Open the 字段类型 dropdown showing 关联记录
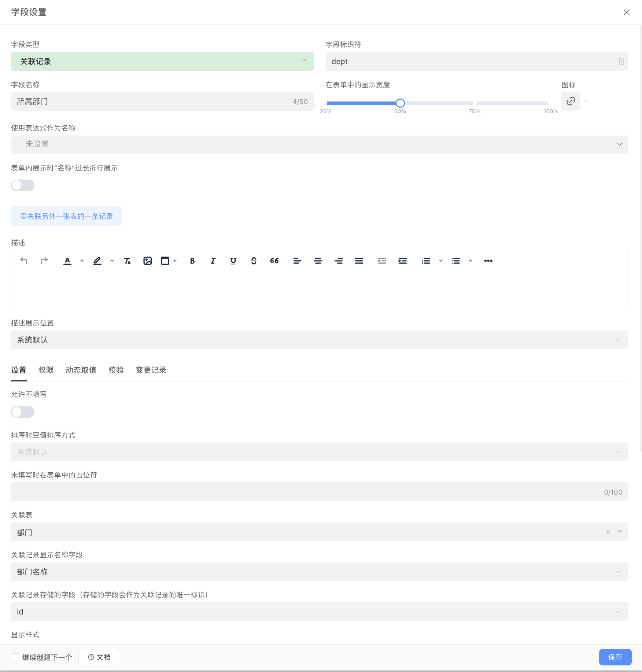 [162, 61]
